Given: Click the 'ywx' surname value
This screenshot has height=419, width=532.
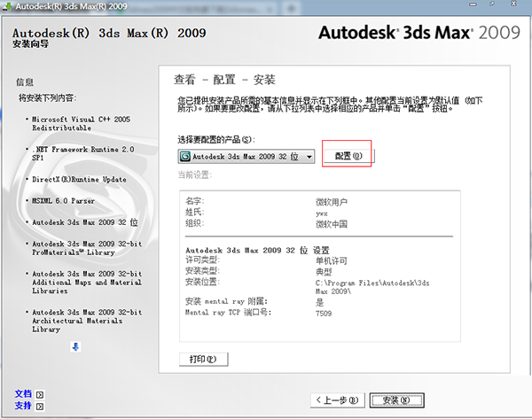Looking at the screenshot, I should point(322,213).
